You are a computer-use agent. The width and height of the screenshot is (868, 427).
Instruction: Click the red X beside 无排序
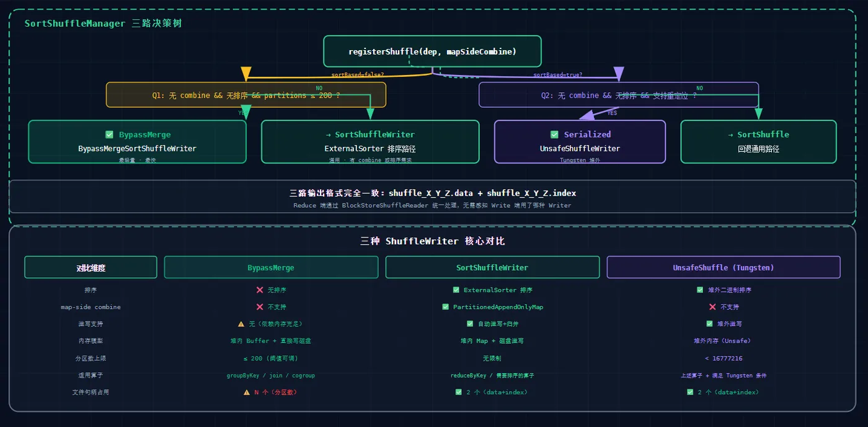pos(260,290)
